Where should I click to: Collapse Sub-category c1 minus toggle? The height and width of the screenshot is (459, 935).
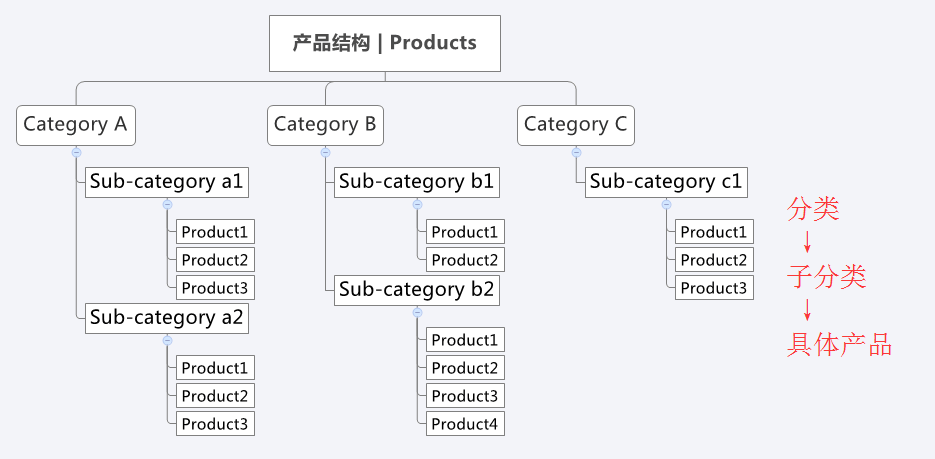(667, 204)
